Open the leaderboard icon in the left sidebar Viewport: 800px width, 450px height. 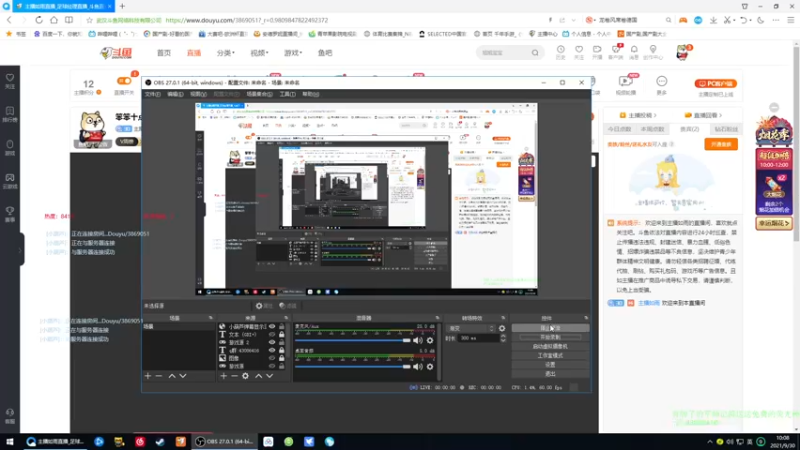[10, 113]
